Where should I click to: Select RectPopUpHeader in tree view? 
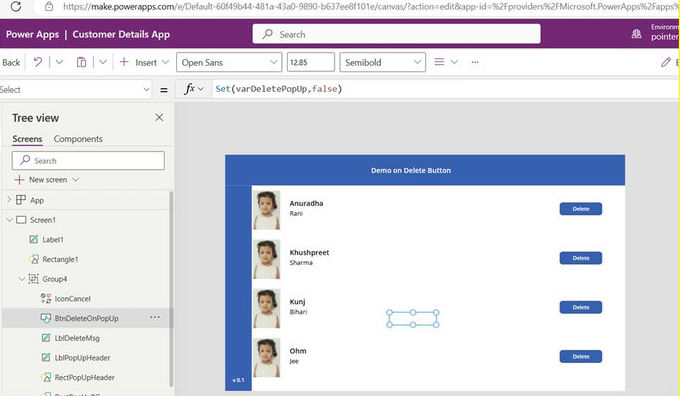(85, 378)
